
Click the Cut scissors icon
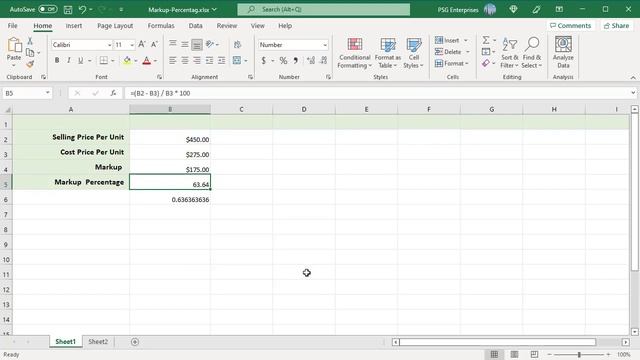(x=30, y=41)
